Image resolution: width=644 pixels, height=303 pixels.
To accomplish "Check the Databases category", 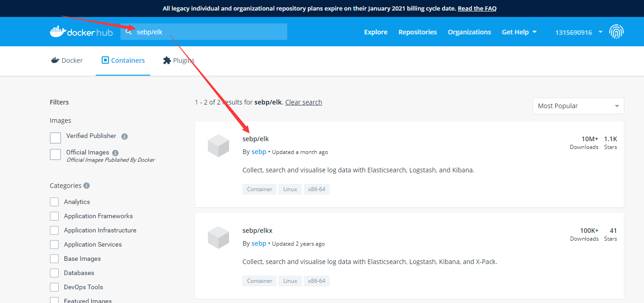I will [55, 273].
